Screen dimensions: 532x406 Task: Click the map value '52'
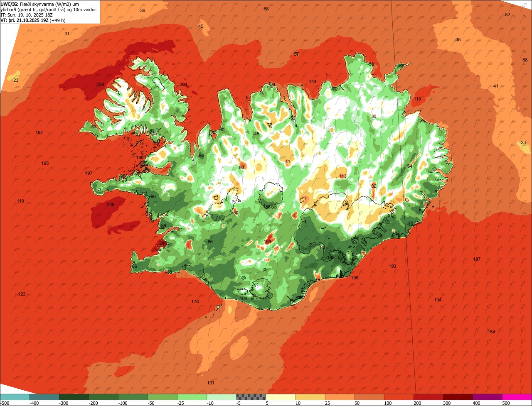[x=293, y=118]
